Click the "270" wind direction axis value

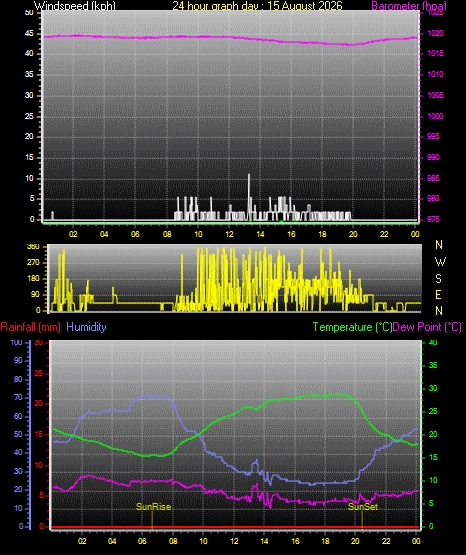pyautogui.click(x=33, y=263)
